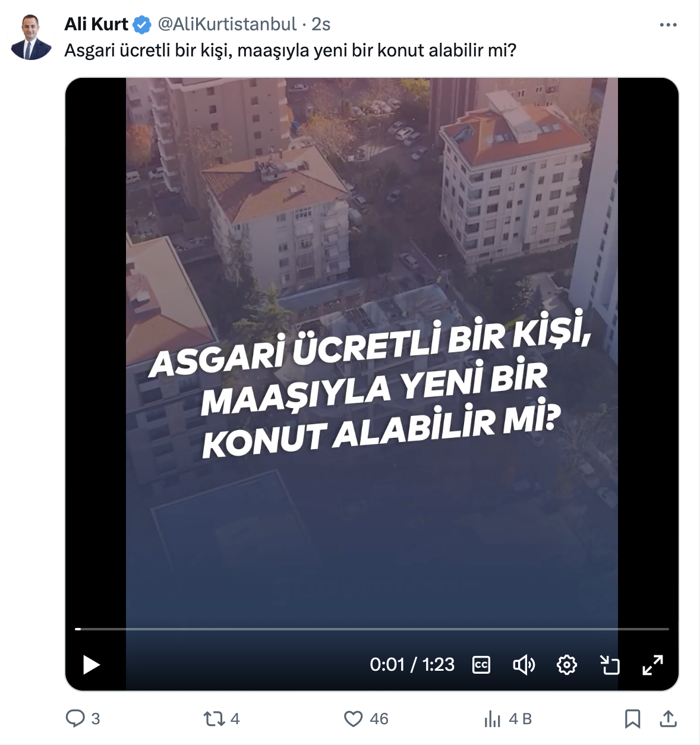Image resolution: width=700 pixels, height=745 pixels.
Task: View post analytics 4 B views
Action: pos(507,719)
